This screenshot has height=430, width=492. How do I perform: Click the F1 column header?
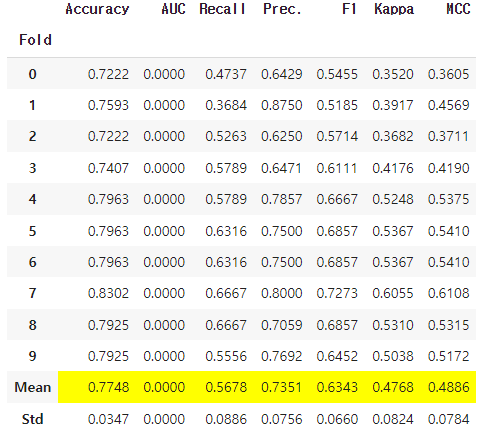click(349, 9)
